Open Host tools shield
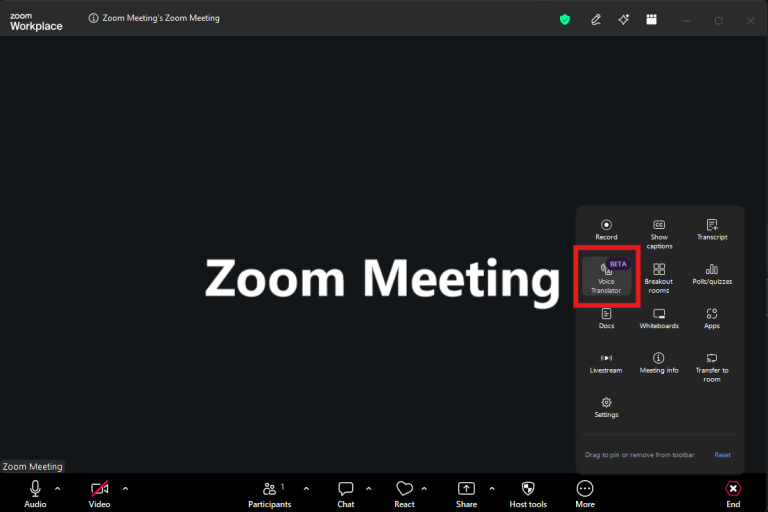The image size is (768, 512). 528,494
